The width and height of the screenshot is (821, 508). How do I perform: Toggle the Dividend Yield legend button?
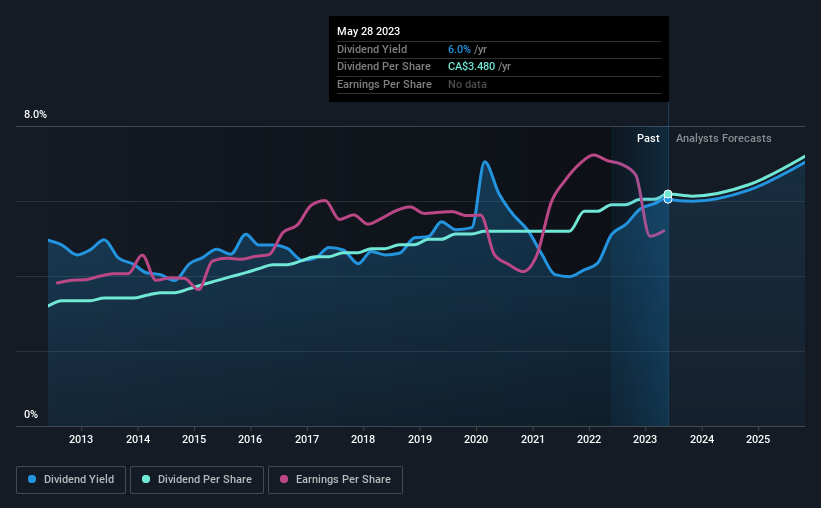coord(71,480)
